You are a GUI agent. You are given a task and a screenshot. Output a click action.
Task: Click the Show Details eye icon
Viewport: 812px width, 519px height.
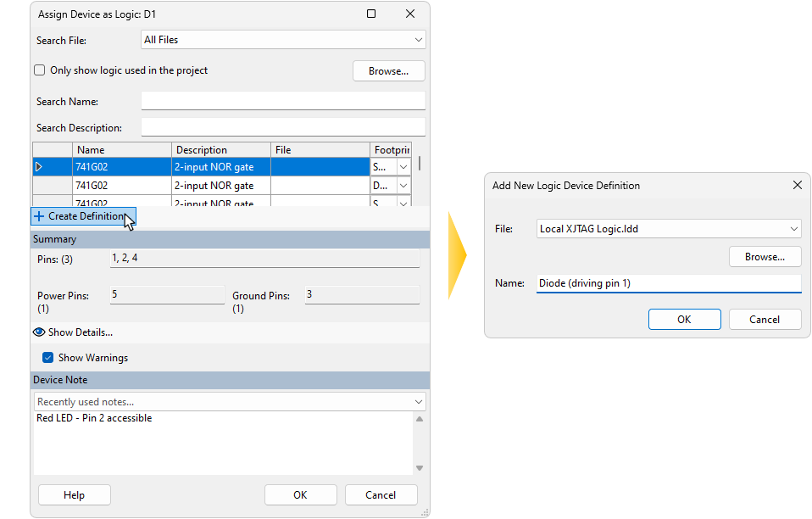(x=39, y=332)
